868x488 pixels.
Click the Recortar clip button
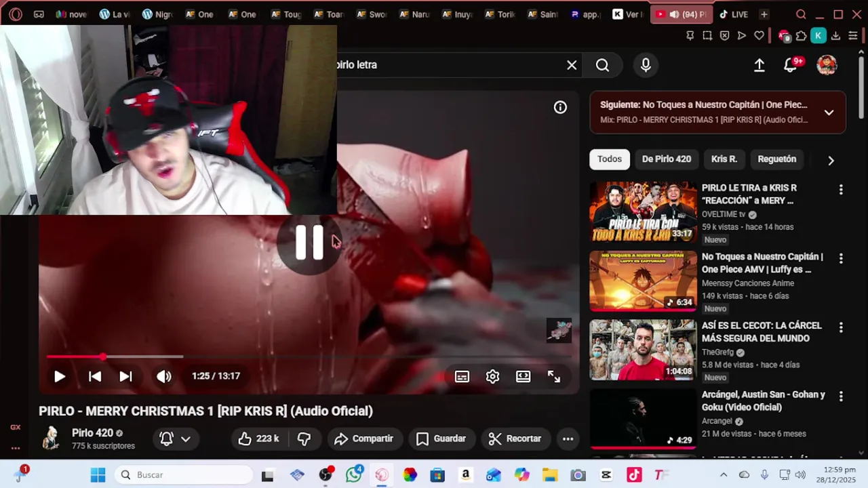(515, 439)
